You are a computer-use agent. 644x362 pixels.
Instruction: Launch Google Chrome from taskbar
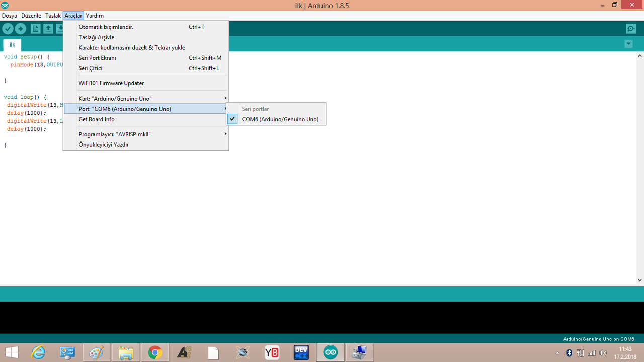click(x=154, y=352)
